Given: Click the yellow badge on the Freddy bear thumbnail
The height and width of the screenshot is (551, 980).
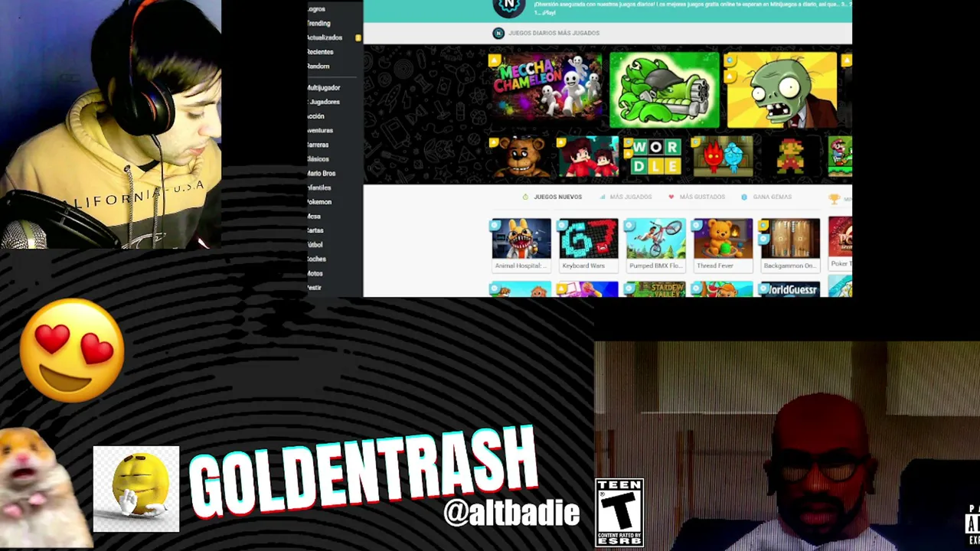Looking at the screenshot, I should (x=495, y=142).
